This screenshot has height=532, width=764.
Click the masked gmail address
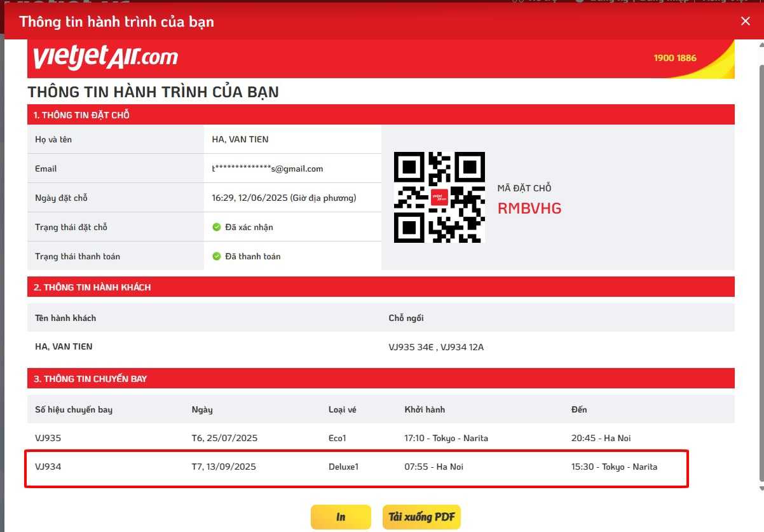268,168
